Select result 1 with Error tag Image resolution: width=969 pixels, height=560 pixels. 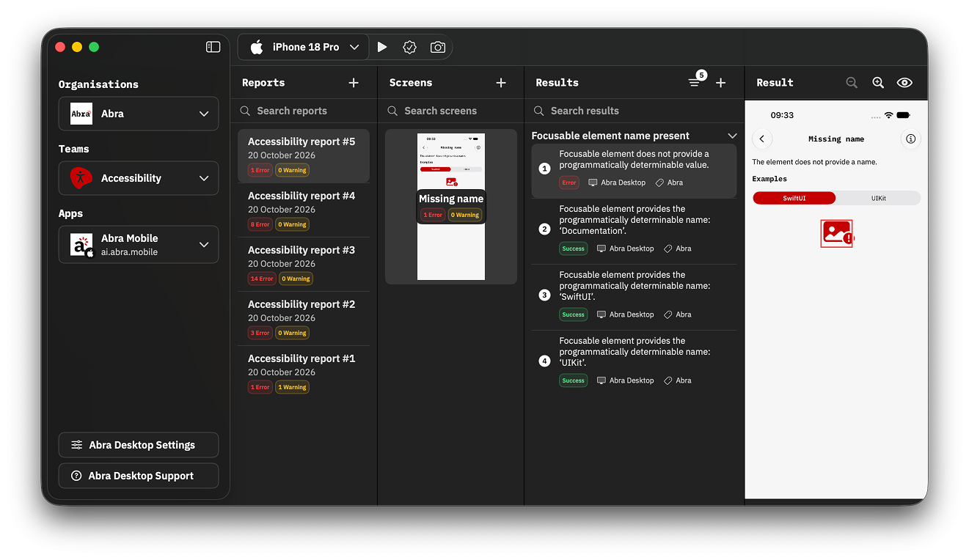[x=634, y=170]
